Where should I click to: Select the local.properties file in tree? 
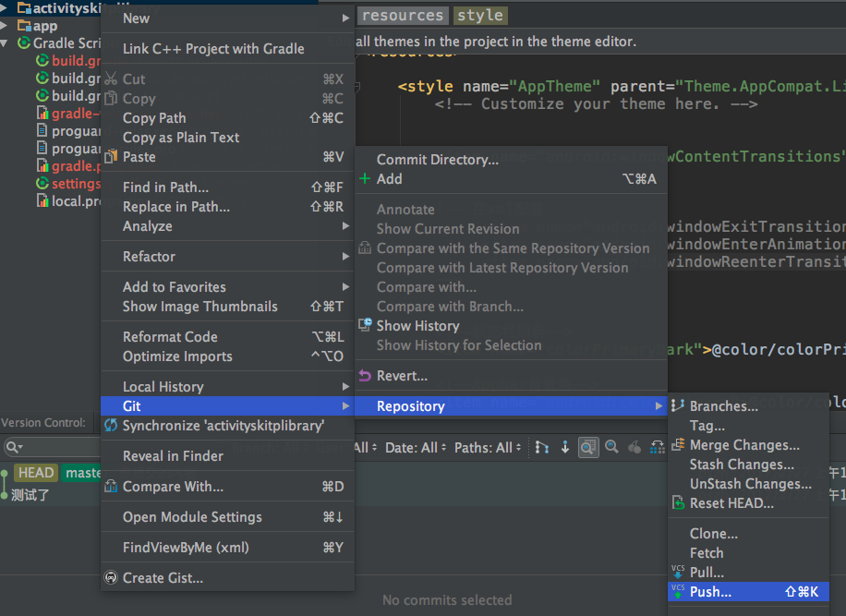click(68, 201)
